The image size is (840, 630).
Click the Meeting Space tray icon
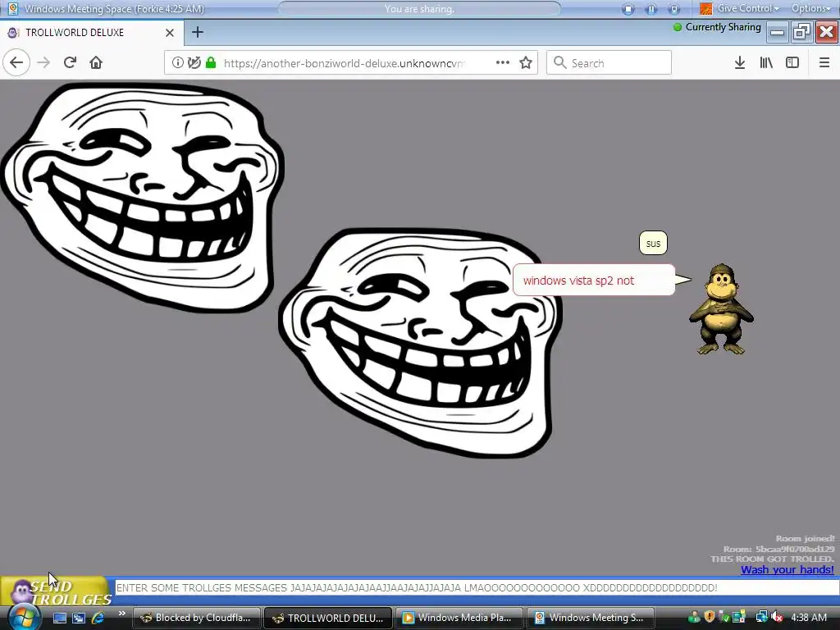[739, 617]
